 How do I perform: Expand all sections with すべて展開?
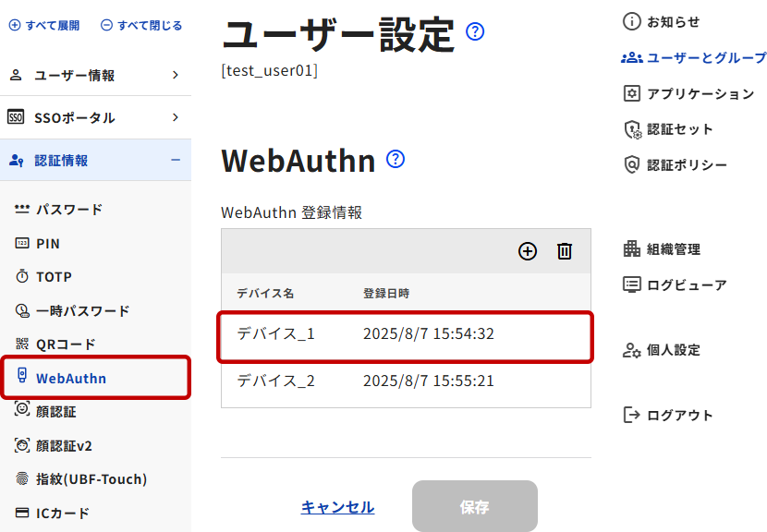[x=45, y=26]
